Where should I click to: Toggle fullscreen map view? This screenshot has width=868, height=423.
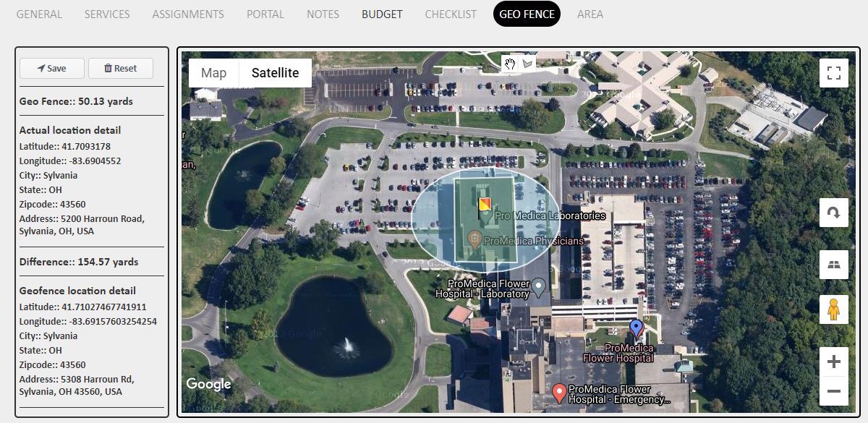(833, 72)
